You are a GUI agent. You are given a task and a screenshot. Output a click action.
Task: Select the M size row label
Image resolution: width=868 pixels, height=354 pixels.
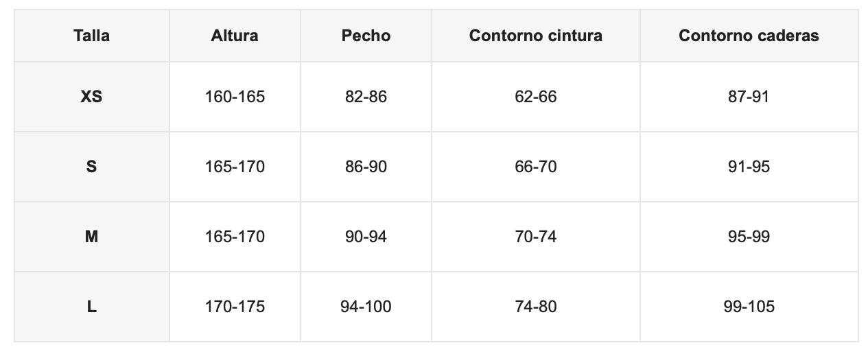pyautogui.click(x=91, y=237)
